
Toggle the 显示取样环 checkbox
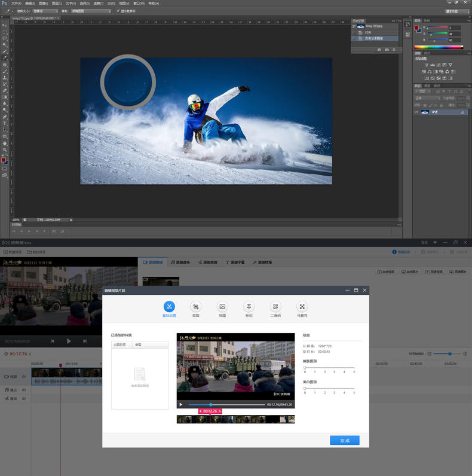tap(118, 11)
